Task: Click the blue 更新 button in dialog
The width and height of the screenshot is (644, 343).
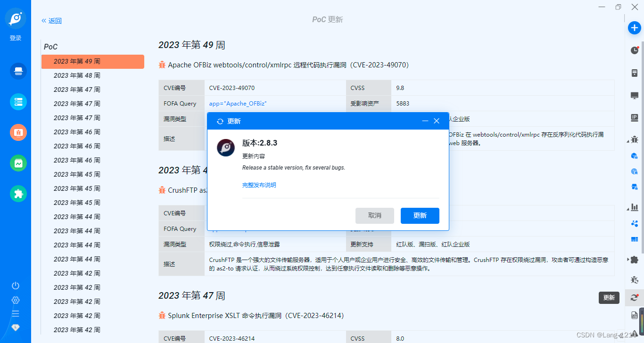Action: pyautogui.click(x=420, y=215)
